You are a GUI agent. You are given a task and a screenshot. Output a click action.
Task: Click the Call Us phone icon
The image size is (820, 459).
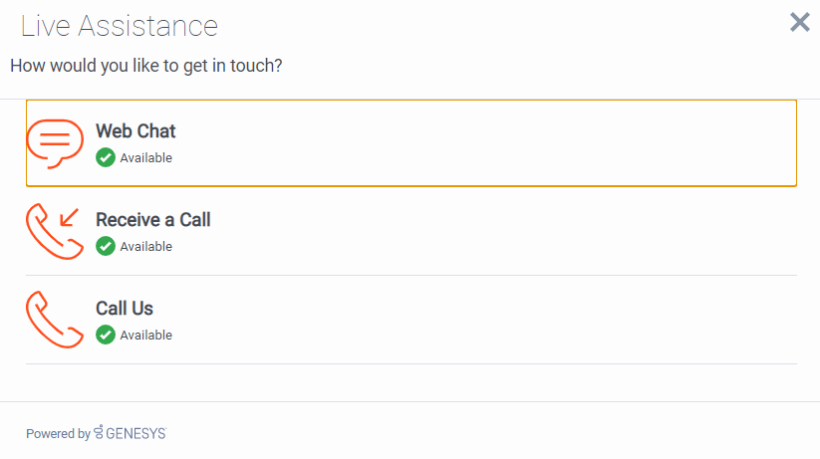click(x=55, y=319)
